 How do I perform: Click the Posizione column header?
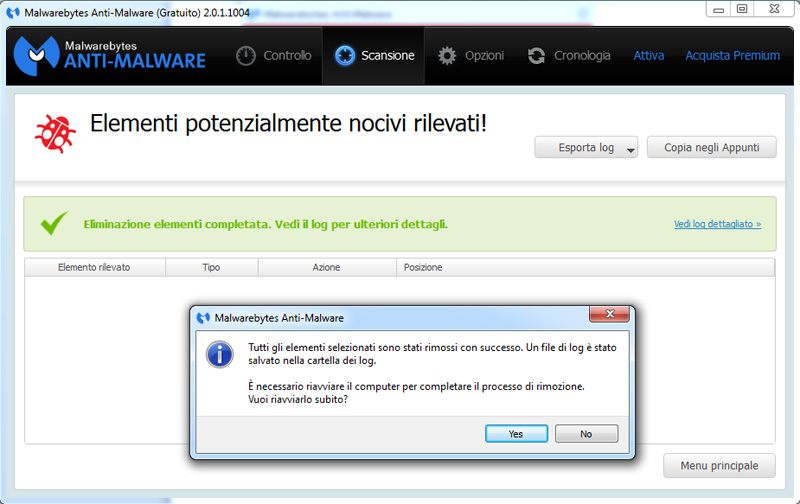tap(586, 267)
